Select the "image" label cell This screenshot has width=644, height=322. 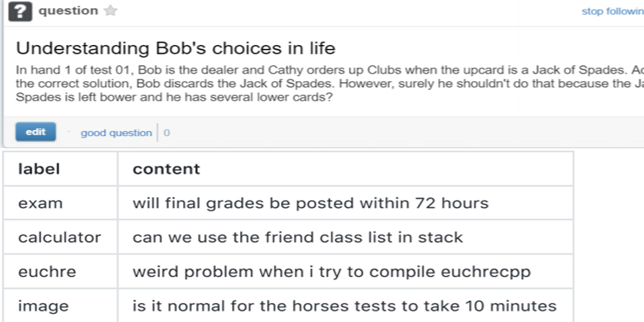click(x=44, y=306)
